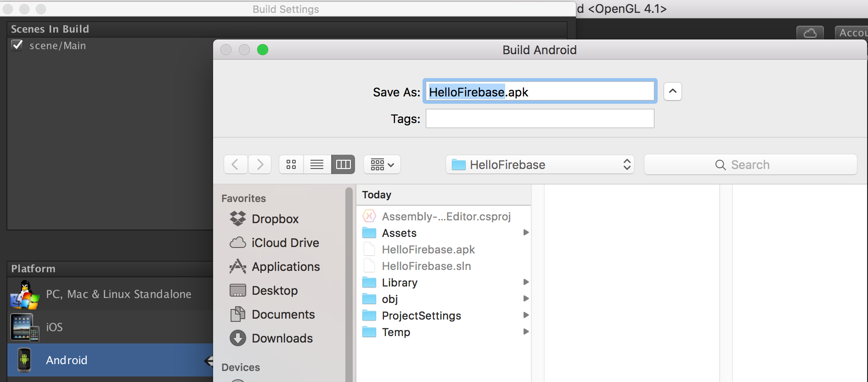Expand the ProjectSettings folder arrow
Image resolution: width=868 pixels, height=382 pixels.
526,315
